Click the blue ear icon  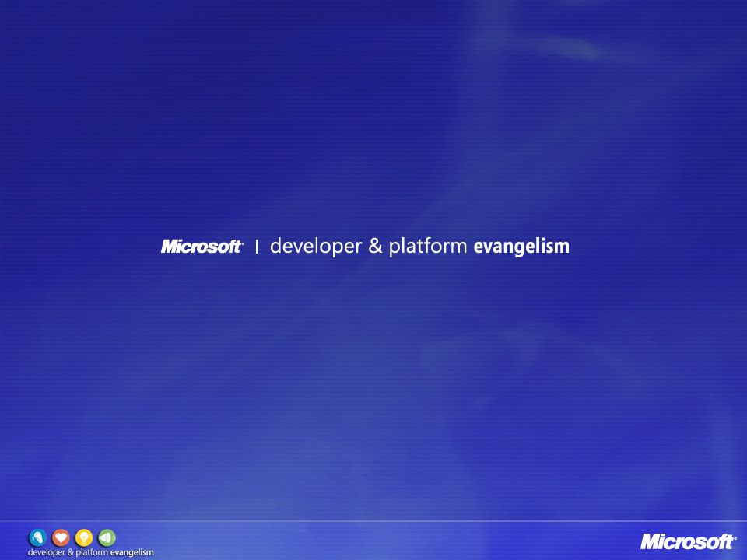tap(37, 538)
